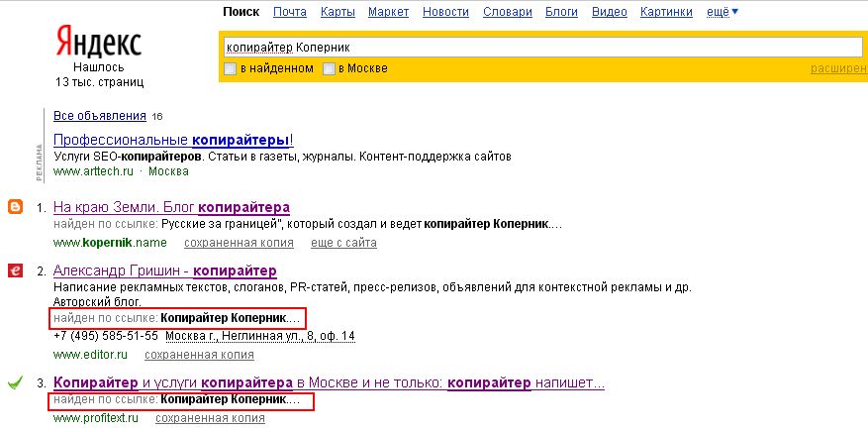Click the 'Москва' label in arttech ad
The image size is (868, 432).
point(169,171)
